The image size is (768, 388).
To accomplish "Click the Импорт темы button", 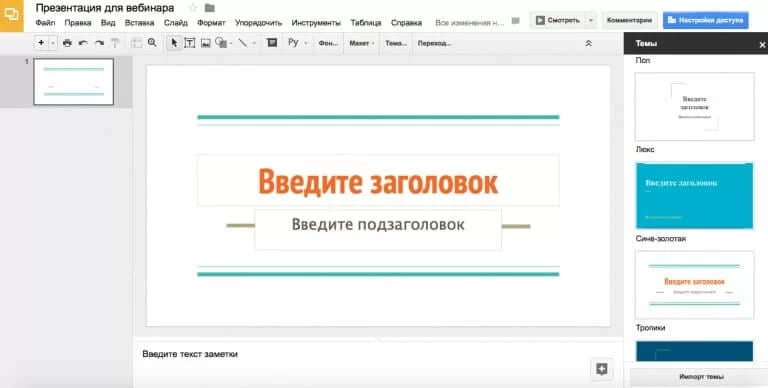I will pos(701,377).
